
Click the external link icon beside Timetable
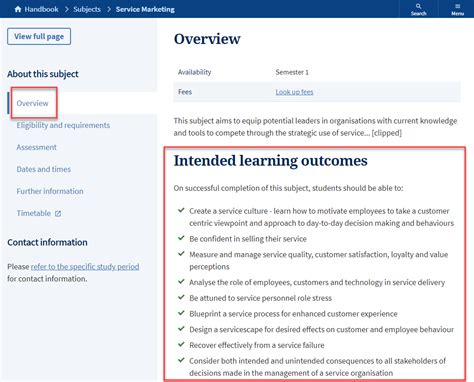(x=58, y=214)
